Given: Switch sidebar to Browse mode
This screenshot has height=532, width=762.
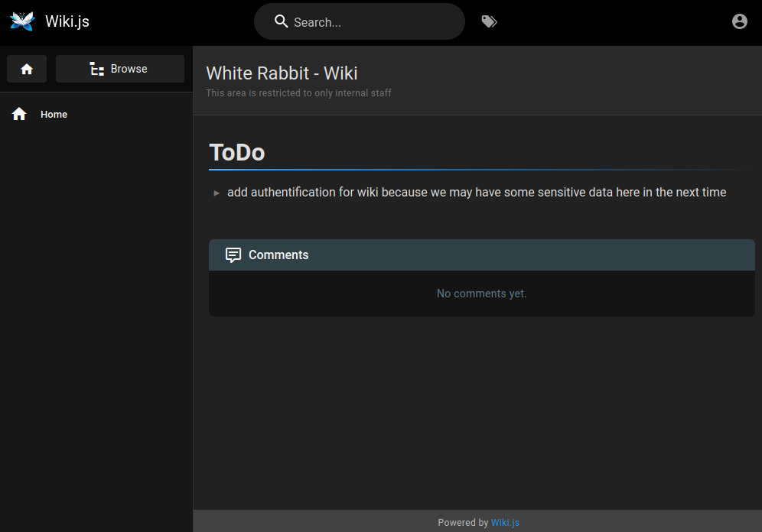Looking at the screenshot, I should (120, 69).
